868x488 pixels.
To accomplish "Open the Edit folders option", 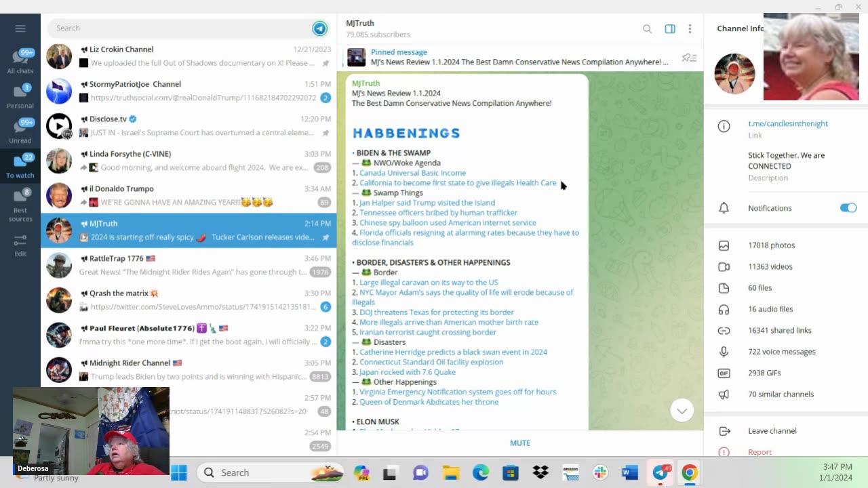I will coord(20,245).
